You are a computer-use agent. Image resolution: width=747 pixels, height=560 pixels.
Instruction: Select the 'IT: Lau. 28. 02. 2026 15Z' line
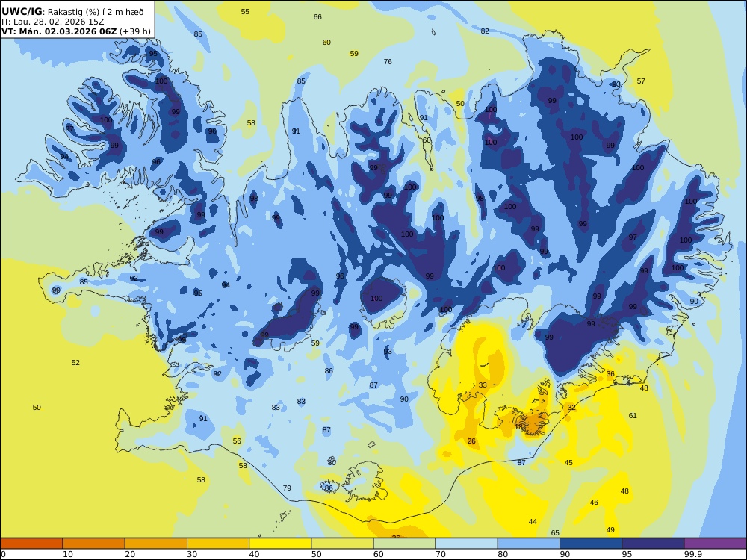(x=53, y=22)
